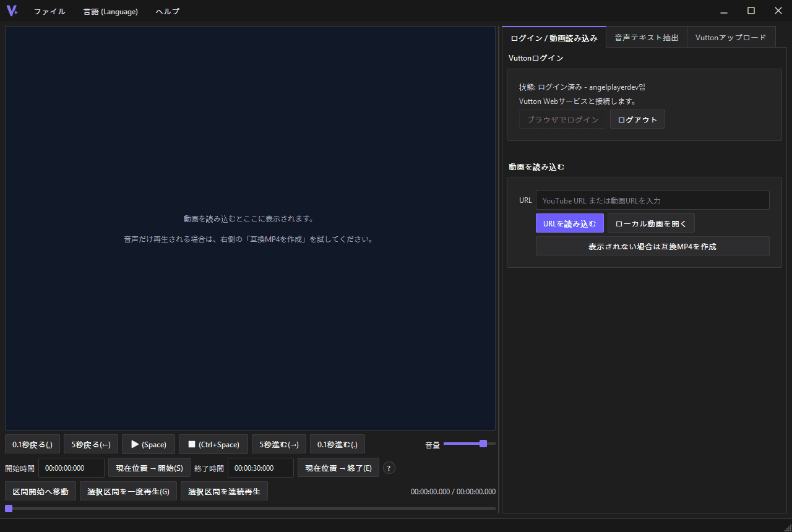Open local video with ローカル動画を開く
This screenshot has height=532, width=792.
tap(651, 223)
